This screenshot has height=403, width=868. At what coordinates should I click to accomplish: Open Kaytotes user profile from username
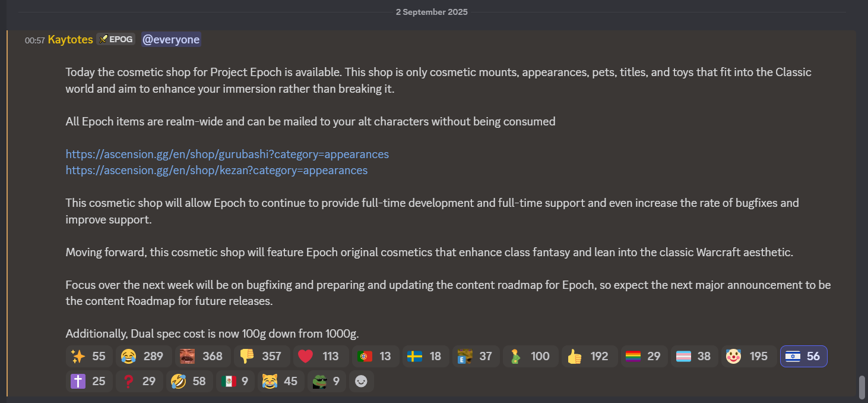click(70, 39)
